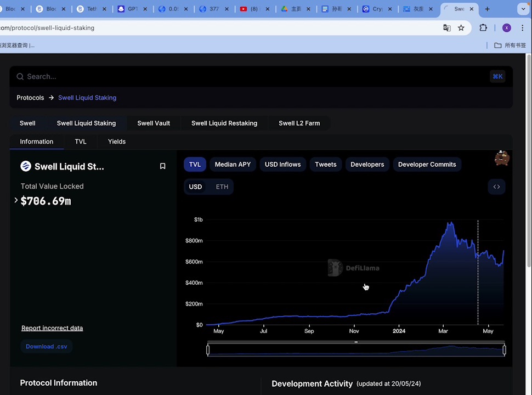Open the Chrome profile avatar
532x395 pixels.
(507, 28)
